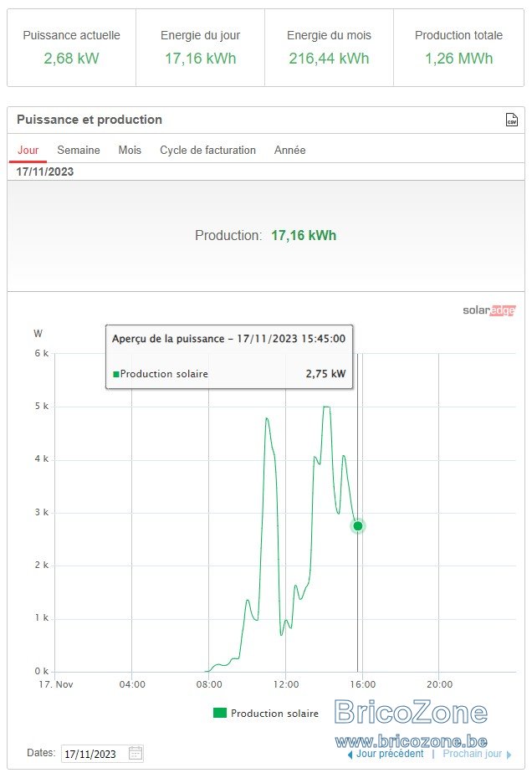The width and height of the screenshot is (532, 778).
Task: Click Prochain jour link
Action: pyautogui.click(x=472, y=754)
